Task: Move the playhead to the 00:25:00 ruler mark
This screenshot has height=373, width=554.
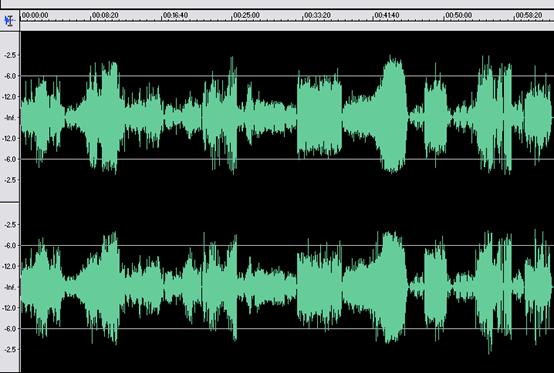Action: 247,15
